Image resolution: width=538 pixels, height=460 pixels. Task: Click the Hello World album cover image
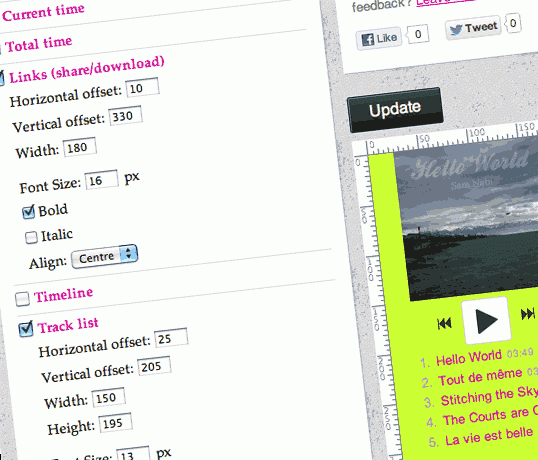coord(467,220)
